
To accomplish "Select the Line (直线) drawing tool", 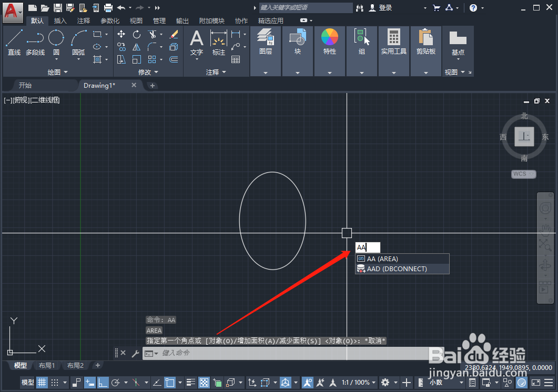I will pyautogui.click(x=14, y=43).
